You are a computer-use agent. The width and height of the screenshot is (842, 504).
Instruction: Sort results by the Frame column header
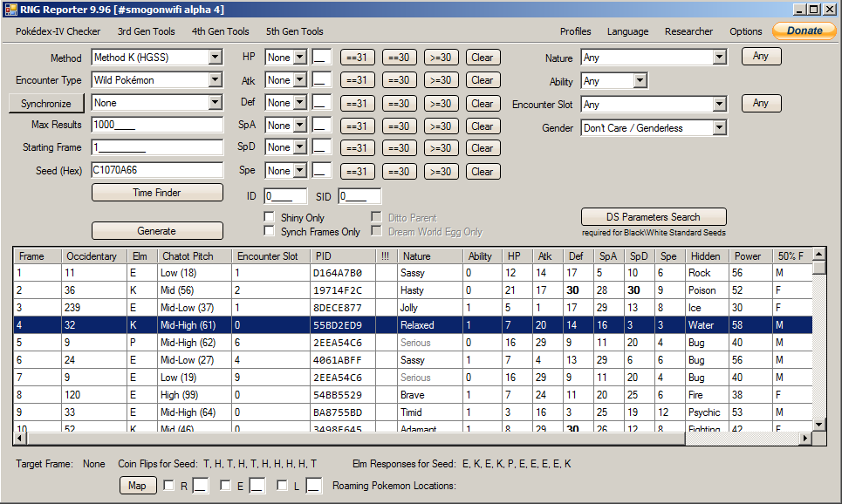38,256
